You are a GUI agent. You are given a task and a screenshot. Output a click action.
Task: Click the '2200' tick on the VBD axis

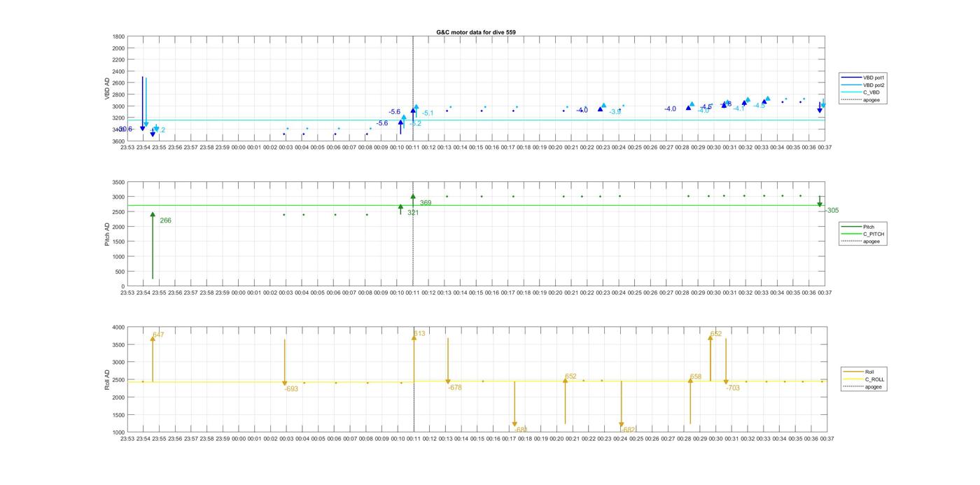(x=118, y=59)
